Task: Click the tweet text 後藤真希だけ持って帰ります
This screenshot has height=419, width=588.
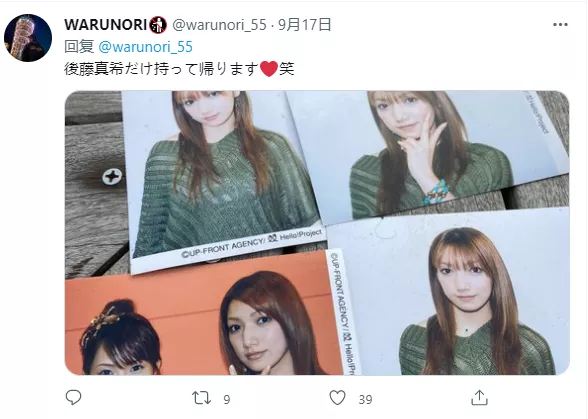Action: click(162, 69)
